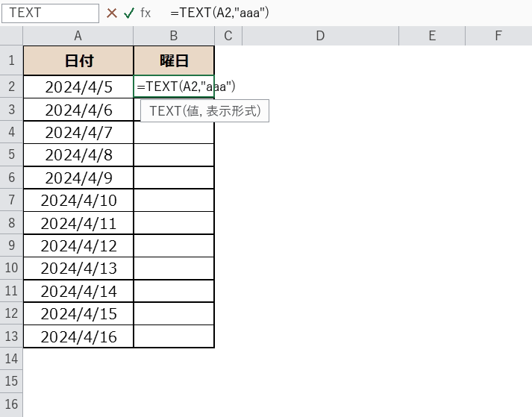Select column F header
The height and width of the screenshot is (417, 532).
(498, 36)
